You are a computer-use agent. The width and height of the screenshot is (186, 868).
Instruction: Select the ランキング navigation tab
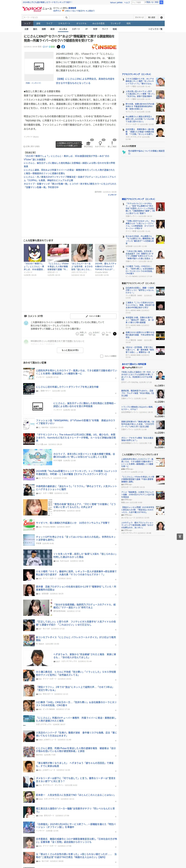pyautogui.click(x=115, y=24)
